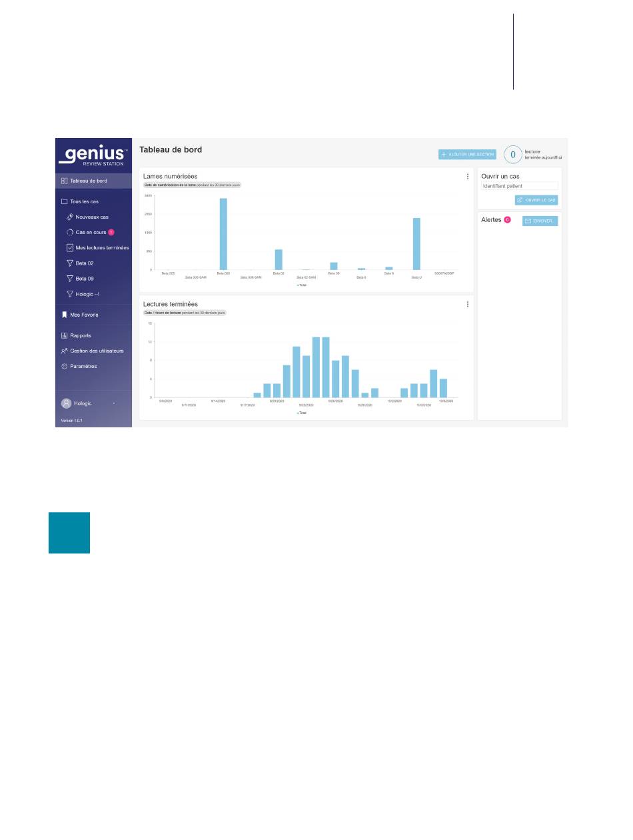Click the Lames numérisées date filter chip
The height and width of the screenshot is (840, 633).
pyautogui.click(x=192, y=185)
